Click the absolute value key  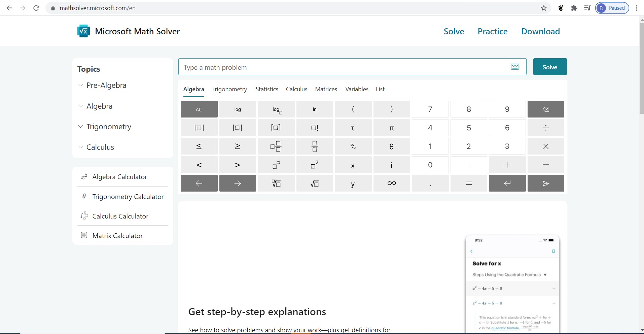pyautogui.click(x=199, y=128)
